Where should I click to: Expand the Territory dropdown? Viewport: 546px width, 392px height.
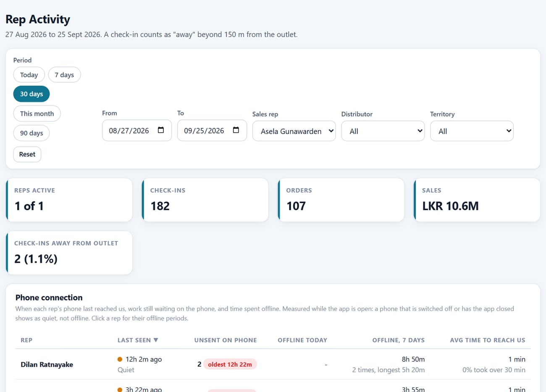coord(472,131)
